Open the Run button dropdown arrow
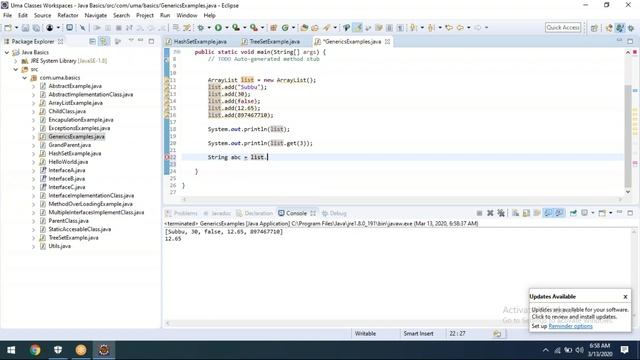The height and width of the screenshot is (360, 640). [227, 28]
